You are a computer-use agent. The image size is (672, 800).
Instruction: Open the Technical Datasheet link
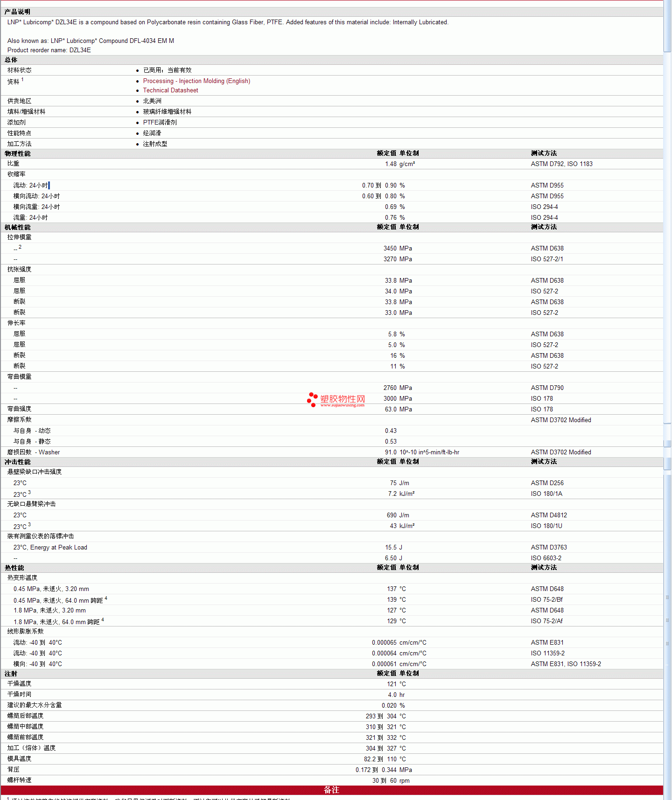(170, 90)
